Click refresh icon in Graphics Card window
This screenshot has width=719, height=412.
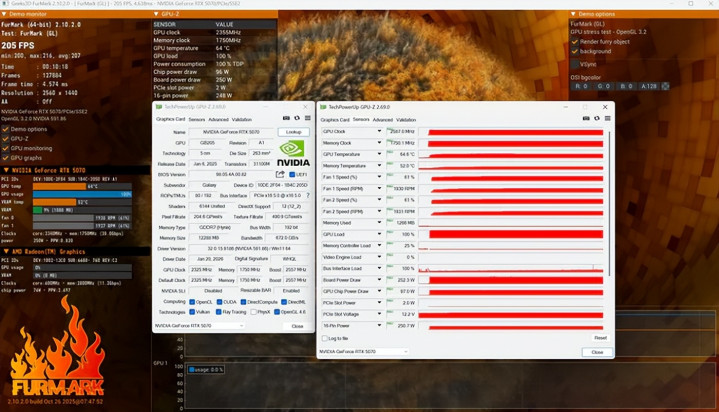click(297, 118)
